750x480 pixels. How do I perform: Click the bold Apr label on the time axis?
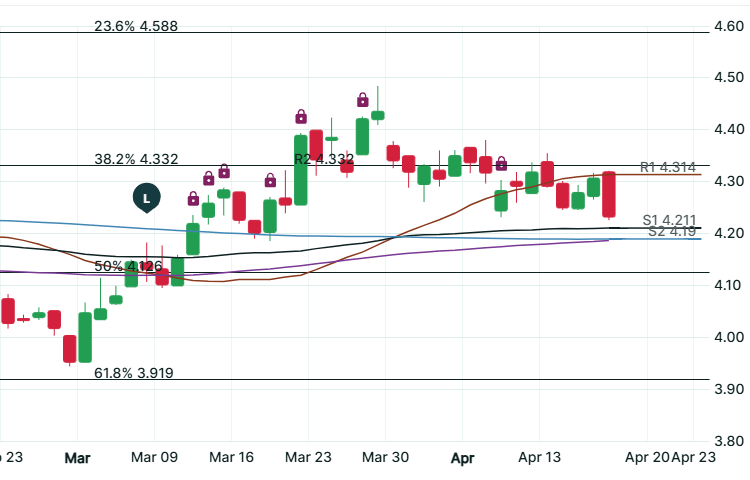pos(462,457)
